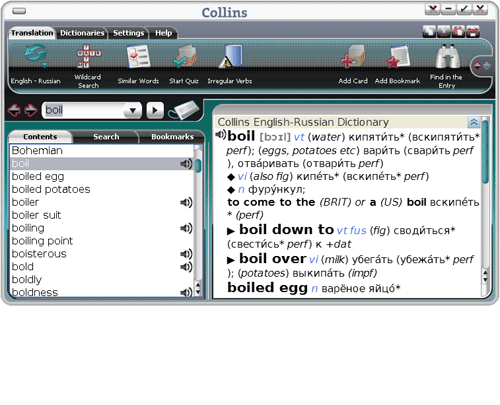Click first small icon in top-right toolbar
The height and width of the screenshot is (405, 500).
pyautogui.click(x=429, y=32)
